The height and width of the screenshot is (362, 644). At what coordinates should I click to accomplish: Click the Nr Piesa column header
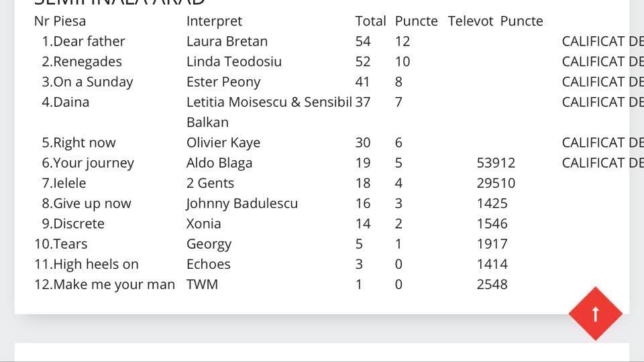tap(60, 21)
